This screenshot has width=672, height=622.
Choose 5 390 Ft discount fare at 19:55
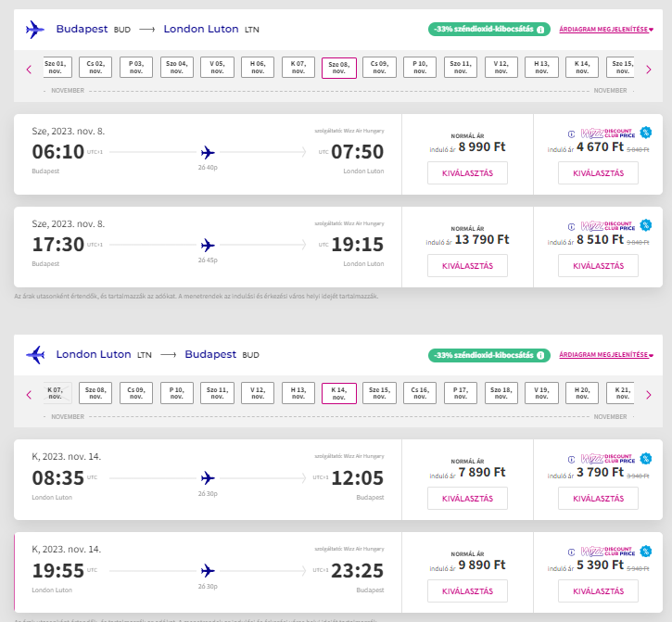(x=598, y=590)
